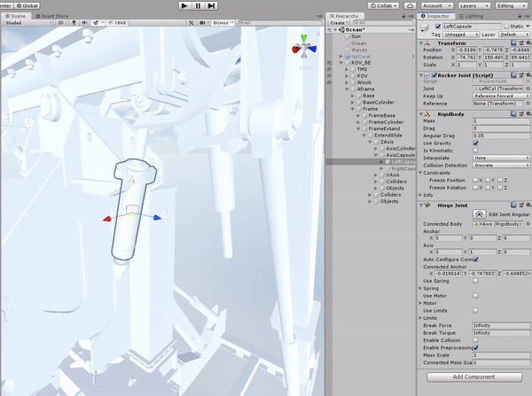The image size is (532, 396).
Task: Lock the Hierarchy panel
Action: pyautogui.click(x=403, y=16)
